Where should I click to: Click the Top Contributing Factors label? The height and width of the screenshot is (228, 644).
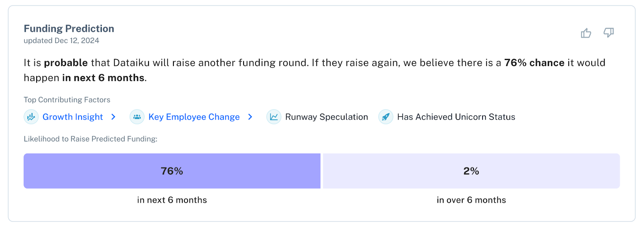[67, 100]
